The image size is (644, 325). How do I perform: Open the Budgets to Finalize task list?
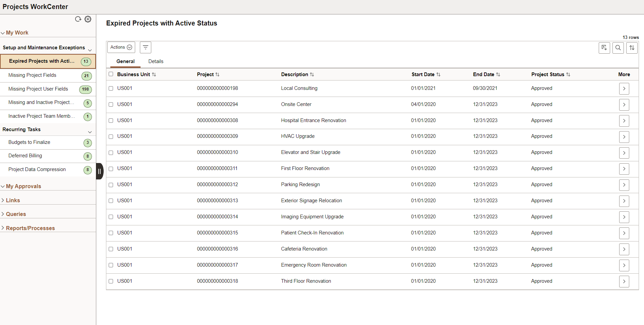click(x=30, y=142)
